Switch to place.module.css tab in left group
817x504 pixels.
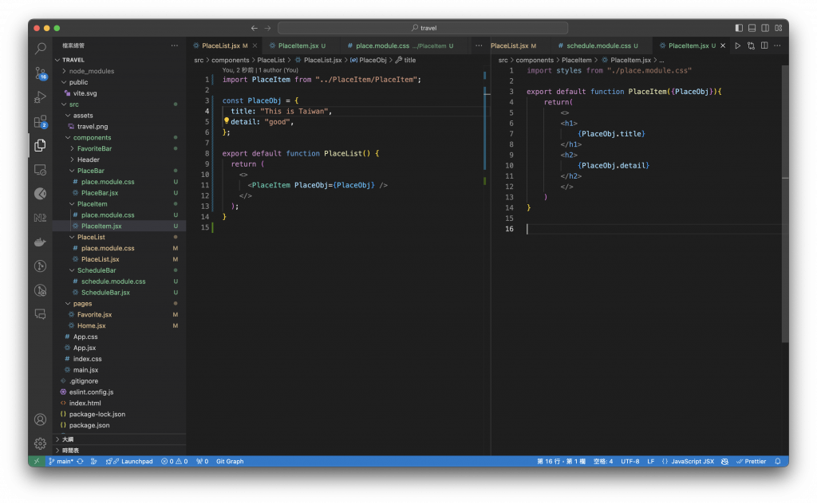pyautogui.click(x=401, y=45)
